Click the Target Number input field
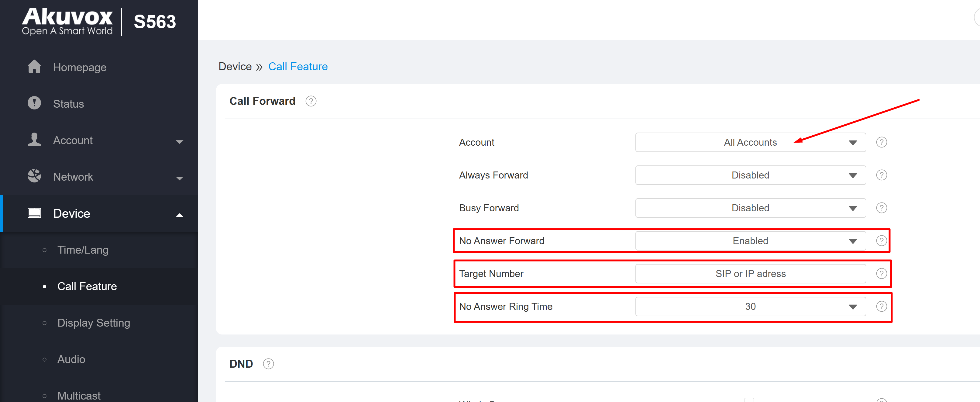The width and height of the screenshot is (980, 402). (750, 274)
